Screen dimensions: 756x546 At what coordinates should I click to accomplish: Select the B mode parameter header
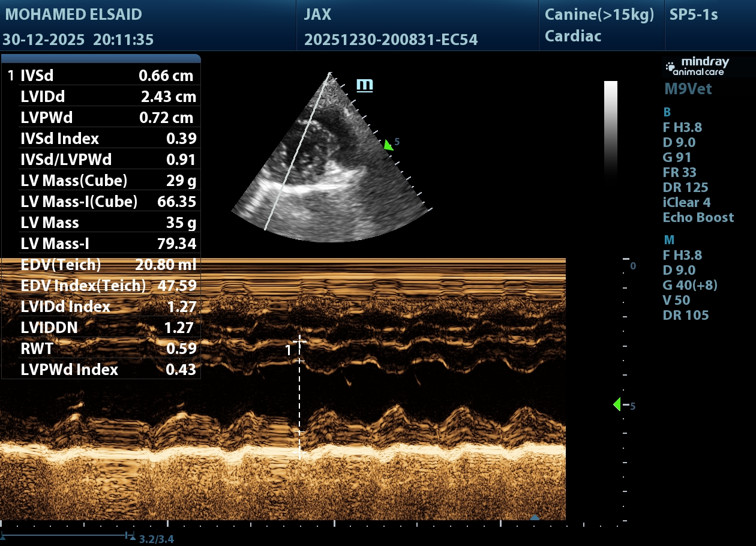(x=667, y=112)
